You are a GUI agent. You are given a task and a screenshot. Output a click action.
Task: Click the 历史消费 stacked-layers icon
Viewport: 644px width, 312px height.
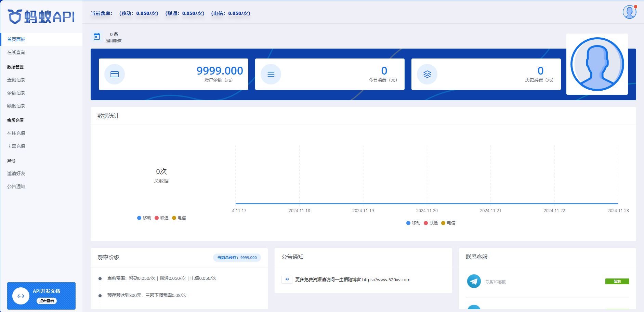427,74
